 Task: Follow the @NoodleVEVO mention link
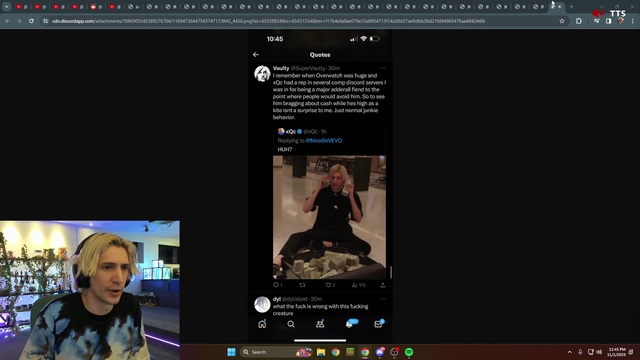coord(324,140)
